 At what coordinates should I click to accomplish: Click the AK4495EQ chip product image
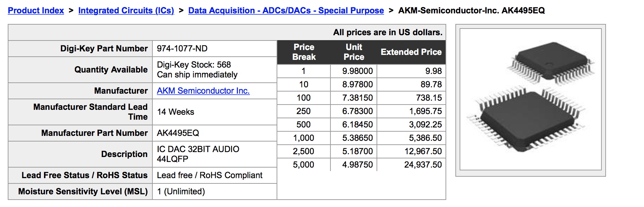(530, 99)
